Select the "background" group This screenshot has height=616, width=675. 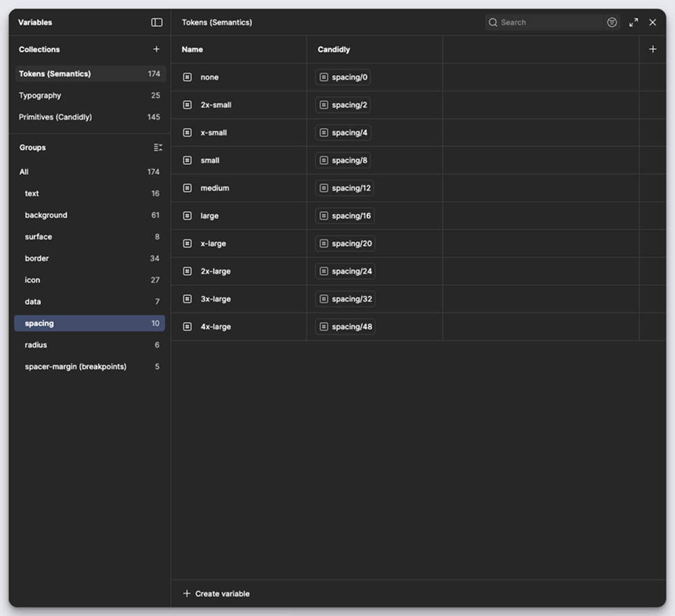point(46,215)
